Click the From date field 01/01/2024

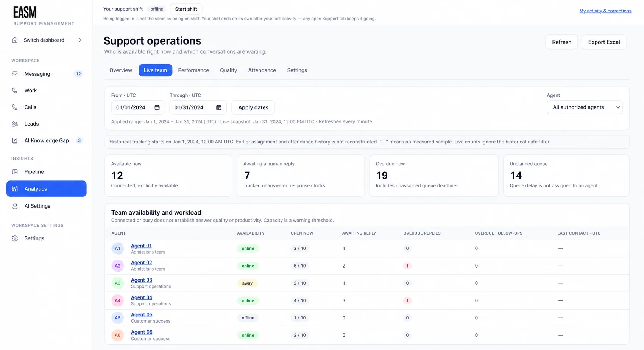pyautogui.click(x=138, y=107)
